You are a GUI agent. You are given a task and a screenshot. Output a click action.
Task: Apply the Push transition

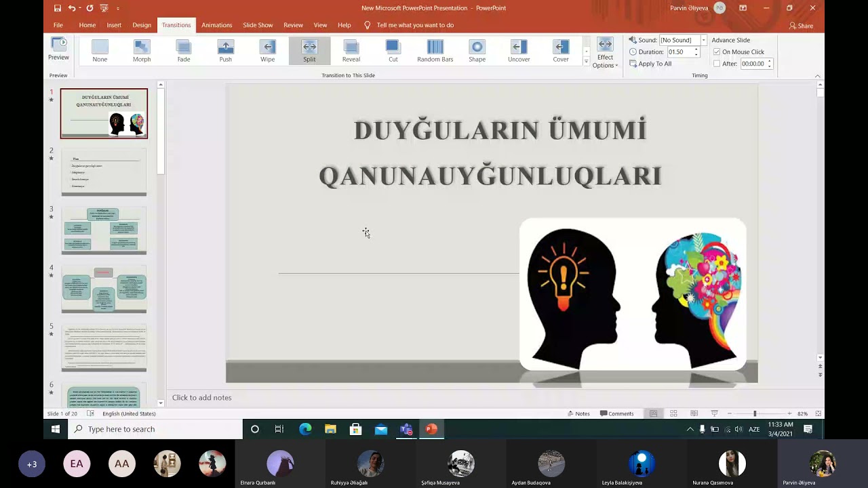pyautogui.click(x=226, y=51)
